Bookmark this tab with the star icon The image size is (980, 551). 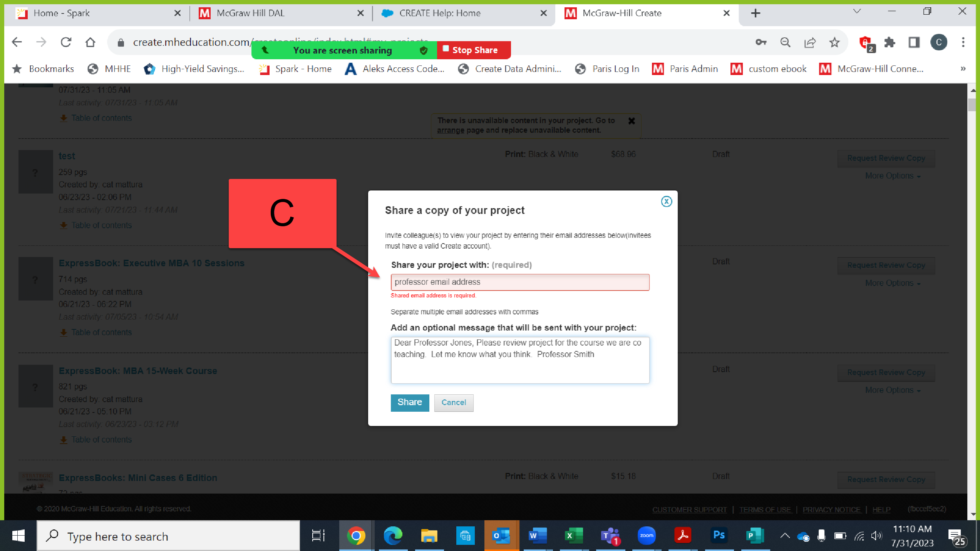pos(834,42)
